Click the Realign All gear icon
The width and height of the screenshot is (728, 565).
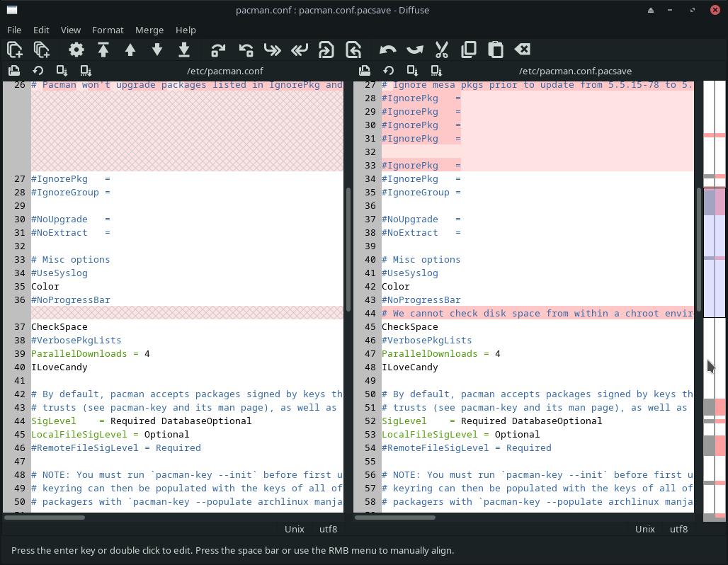tap(76, 50)
